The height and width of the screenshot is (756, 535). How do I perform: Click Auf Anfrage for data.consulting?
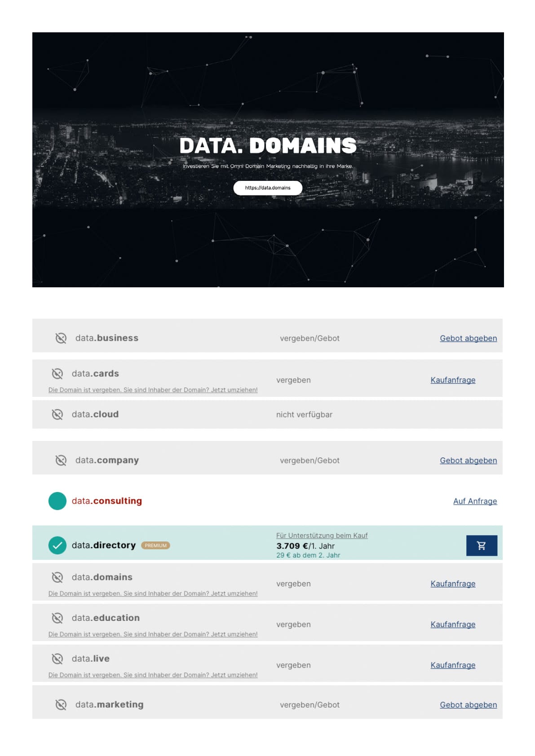pos(475,501)
